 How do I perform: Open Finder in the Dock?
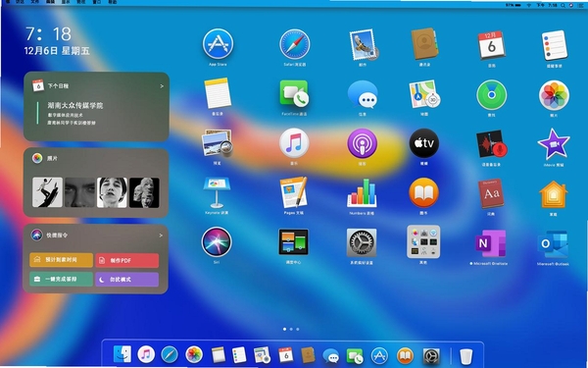[122, 354]
